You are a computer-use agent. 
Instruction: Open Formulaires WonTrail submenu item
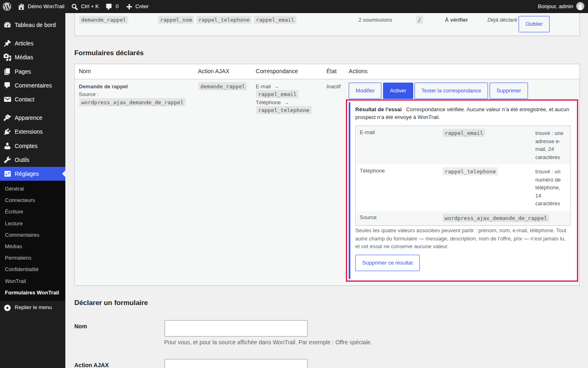(x=32, y=293)
